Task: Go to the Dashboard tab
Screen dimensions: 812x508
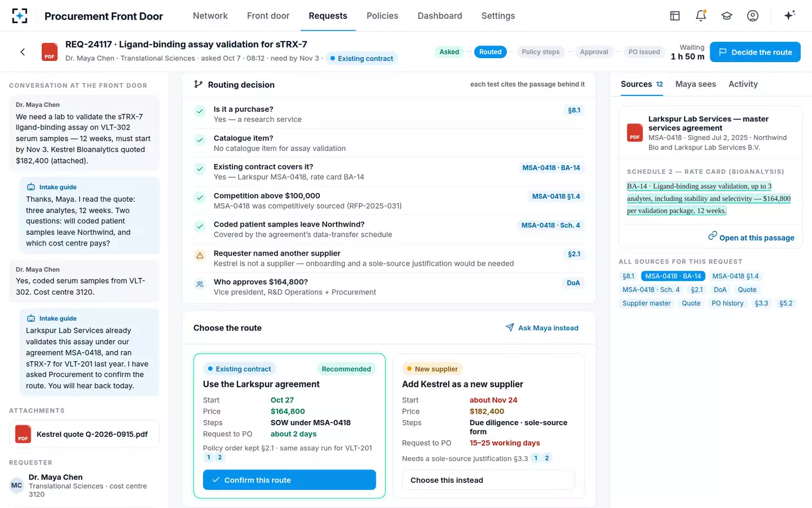Action: [x=440, y=16]
